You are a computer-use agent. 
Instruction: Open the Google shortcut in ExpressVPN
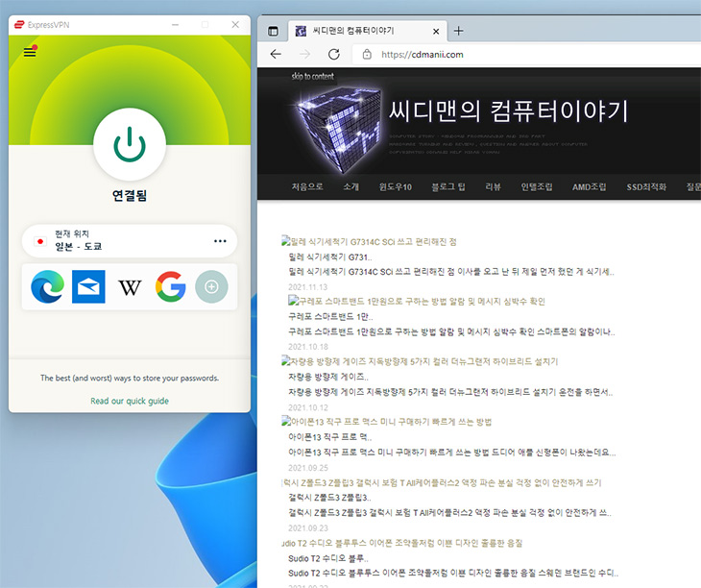click(x=171, y=286)
